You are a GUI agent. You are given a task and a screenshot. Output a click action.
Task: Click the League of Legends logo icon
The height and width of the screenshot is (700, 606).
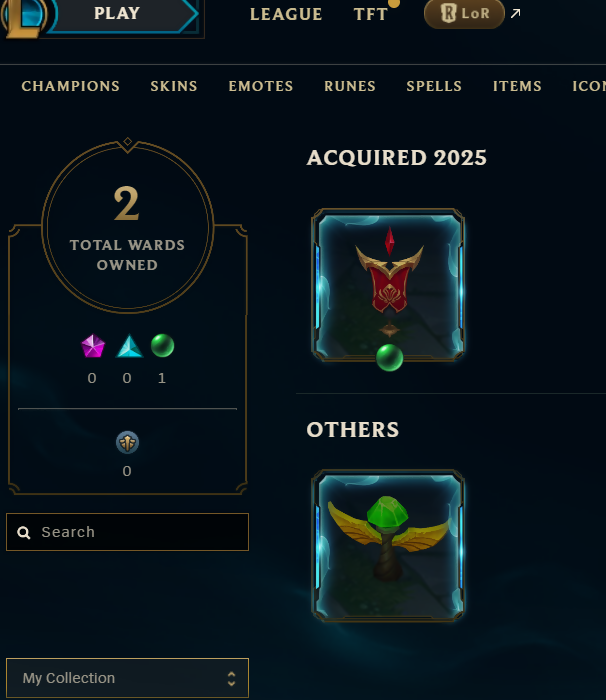tap(23, 16)
